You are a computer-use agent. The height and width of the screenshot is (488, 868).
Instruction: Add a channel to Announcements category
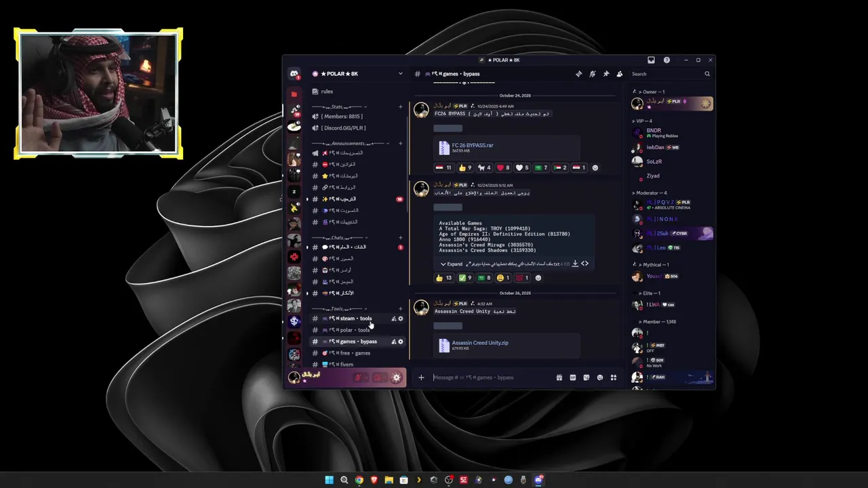pos(400,144)
